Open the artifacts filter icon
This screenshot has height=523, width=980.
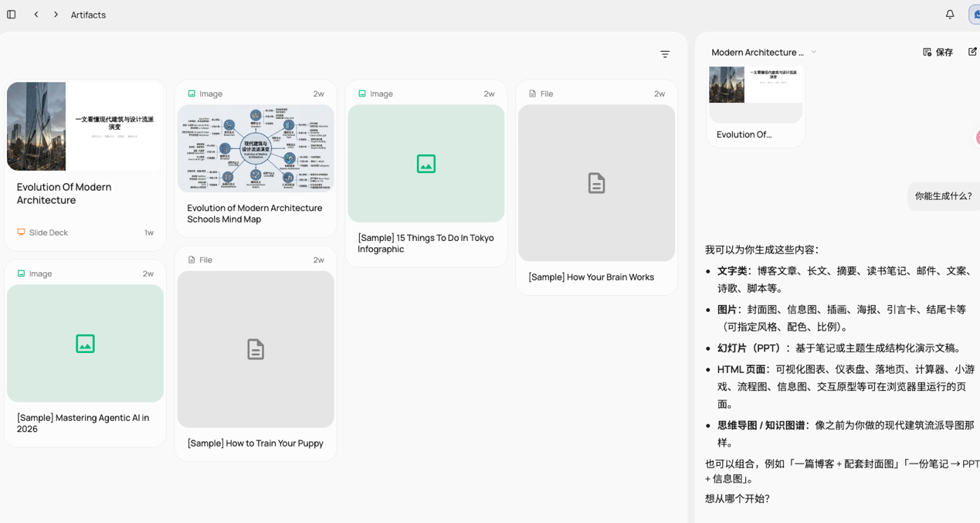(x=665, y=54)
